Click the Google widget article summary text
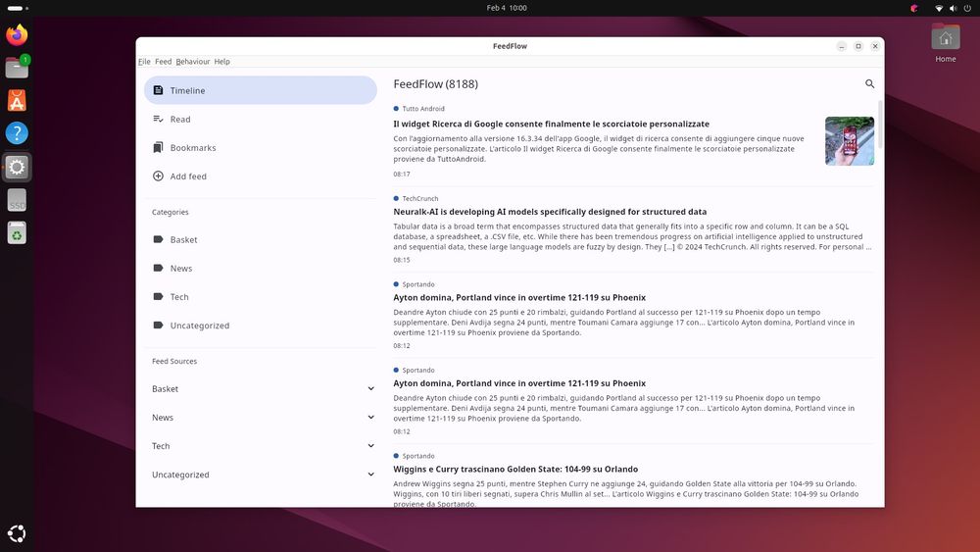The width and height of the screenshot is (980, 552). point(599,149)
